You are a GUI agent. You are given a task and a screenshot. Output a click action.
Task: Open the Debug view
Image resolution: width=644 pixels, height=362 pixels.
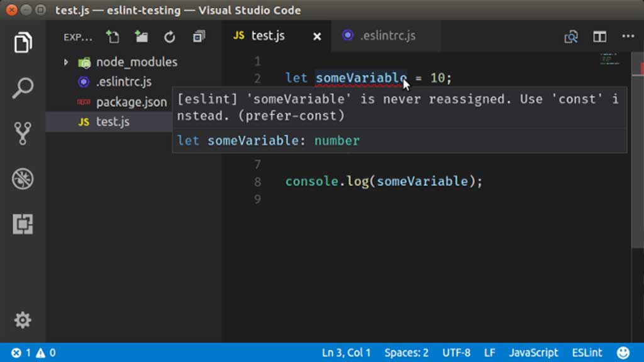coord(23,179)
